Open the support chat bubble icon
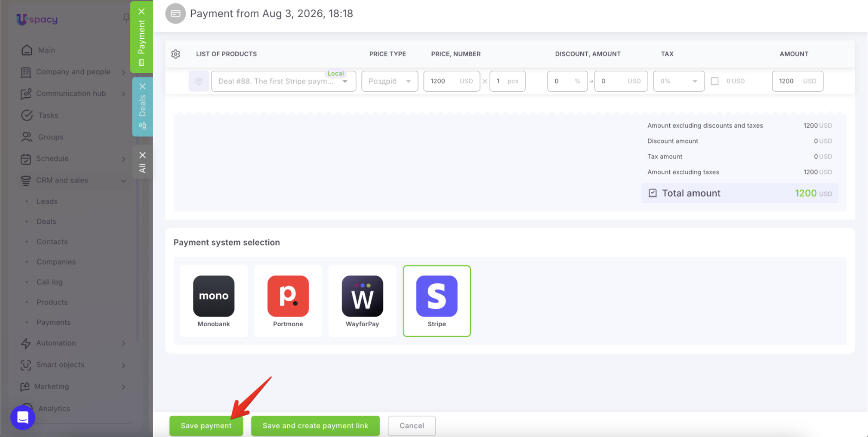This screenshot has height=437, width=868. click(x=23, y=417)
